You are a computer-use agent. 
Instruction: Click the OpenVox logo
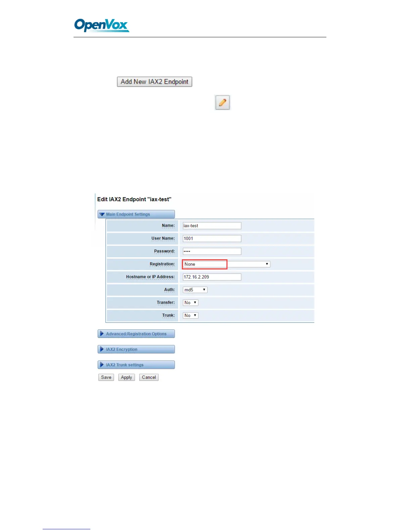tap(101, 25)
